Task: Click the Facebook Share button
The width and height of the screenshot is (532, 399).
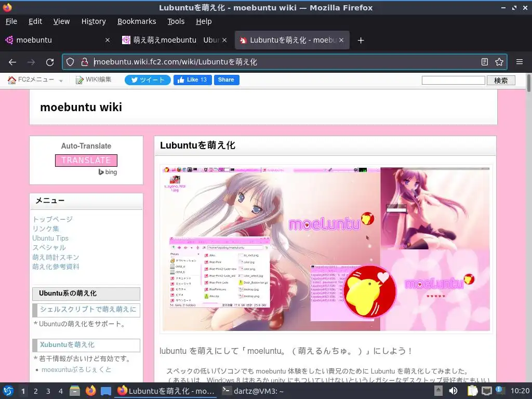Action: click(x=227, y=79)
